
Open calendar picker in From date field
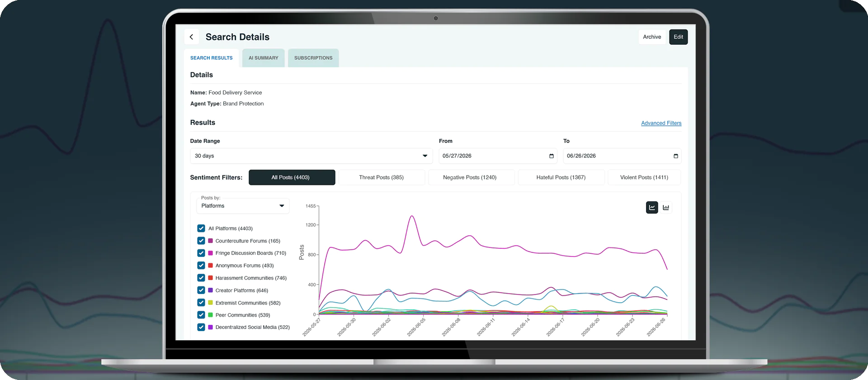(551, 156)
